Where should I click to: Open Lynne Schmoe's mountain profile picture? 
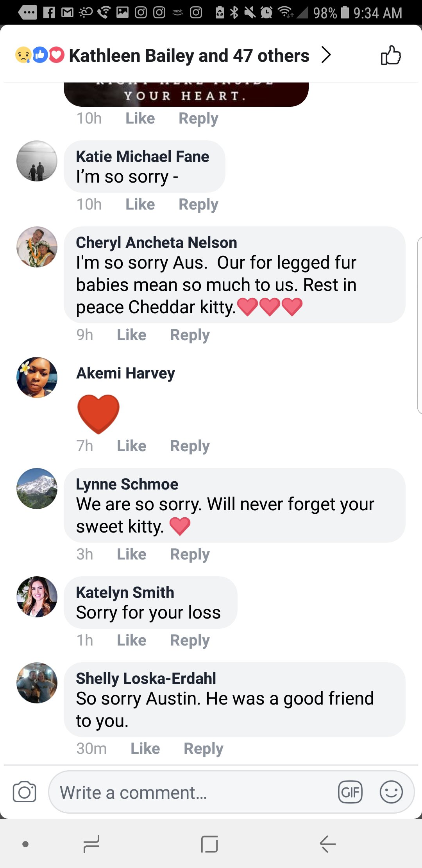pyautogui.click(x=37, y=488)
